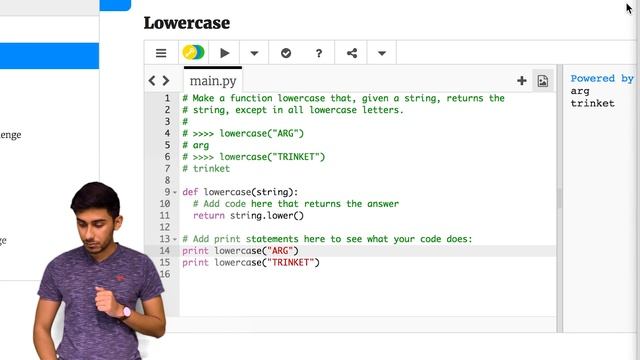
Task: Click the 'def lowercase(string):' line
Action: (240, 192)
